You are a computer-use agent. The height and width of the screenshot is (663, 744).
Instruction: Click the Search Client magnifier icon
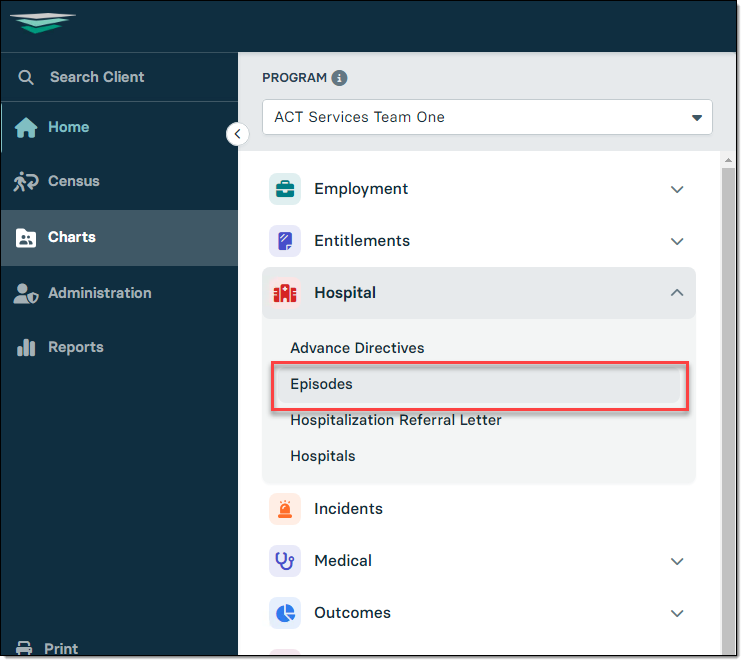click(x=26, y=77)
